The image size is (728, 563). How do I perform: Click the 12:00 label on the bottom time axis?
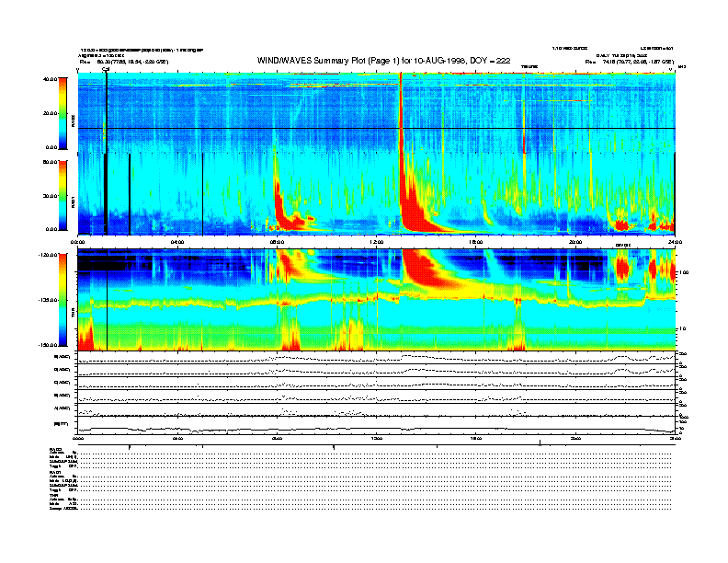coord(377,438)
